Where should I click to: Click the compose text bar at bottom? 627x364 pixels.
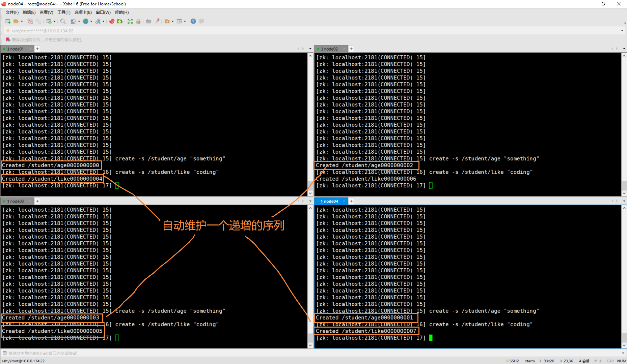click(312, 353)
